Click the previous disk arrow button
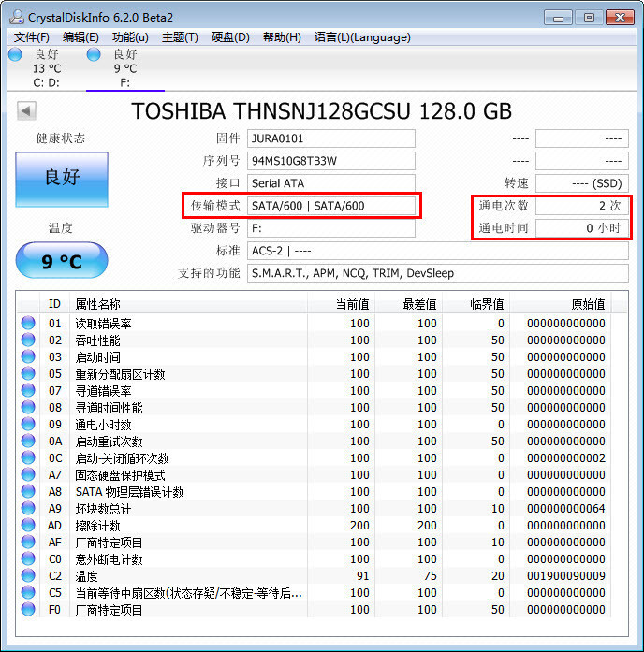This screenshot has width=644, height=652. pyautogui.click(x=26, y=111)
